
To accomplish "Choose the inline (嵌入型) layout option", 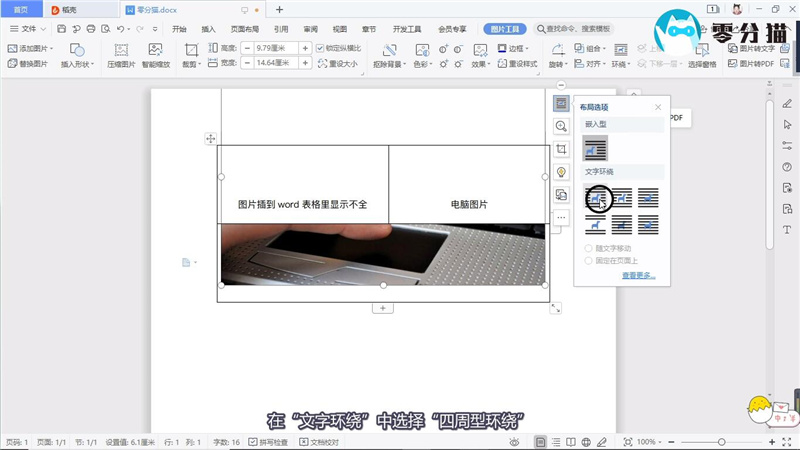I will point(597,149).
